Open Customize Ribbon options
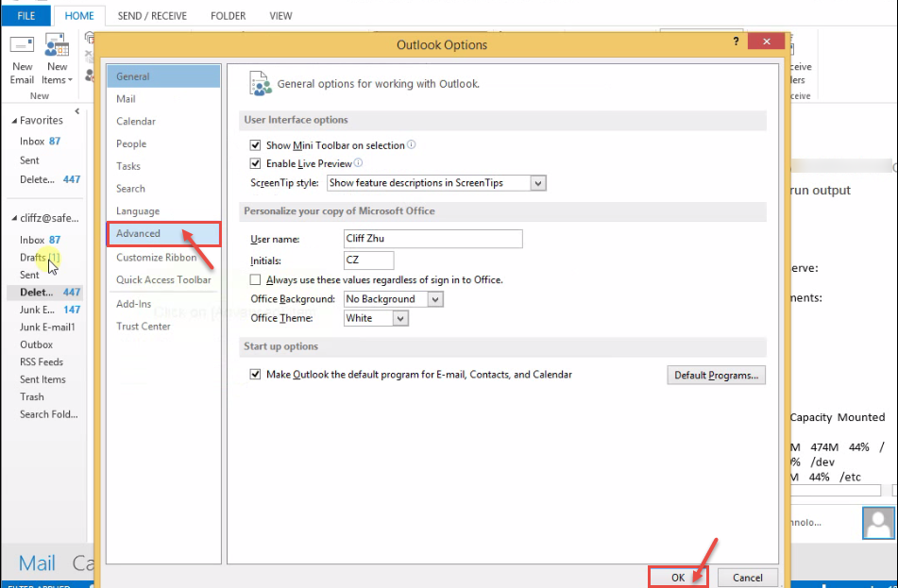Viewport: 898px width, 588px height. tap(163, 257)
